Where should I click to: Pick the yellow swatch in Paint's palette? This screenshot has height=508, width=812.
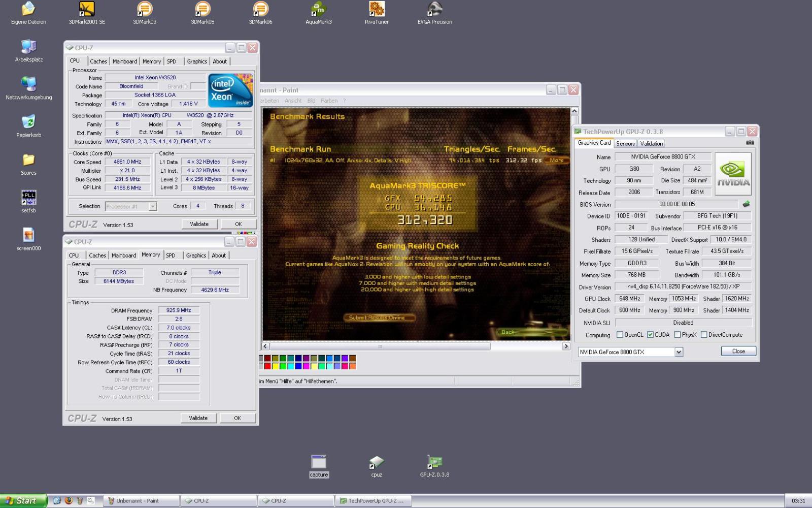275,366
